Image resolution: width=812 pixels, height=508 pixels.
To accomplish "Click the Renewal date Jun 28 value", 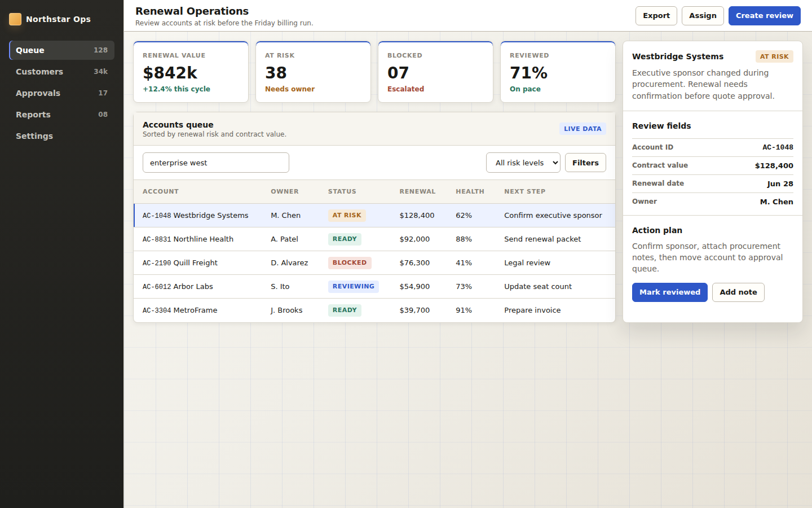I will (780, 183).
